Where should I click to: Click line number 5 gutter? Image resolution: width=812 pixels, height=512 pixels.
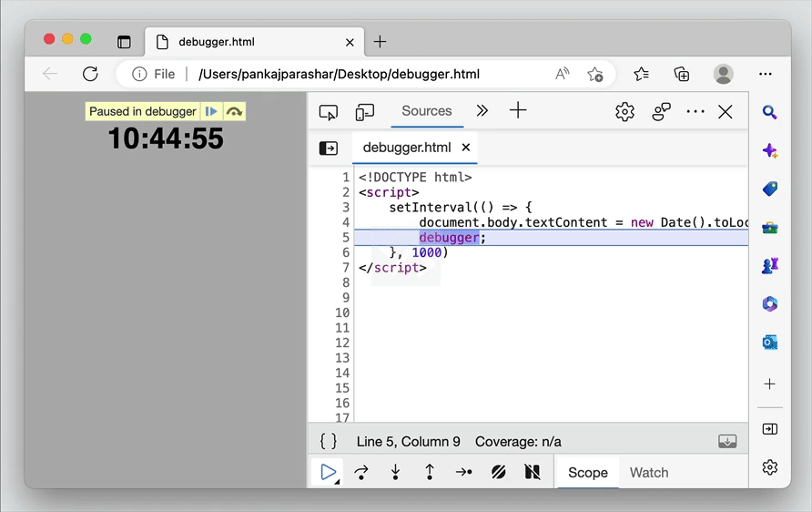click(x=345, y=238)
